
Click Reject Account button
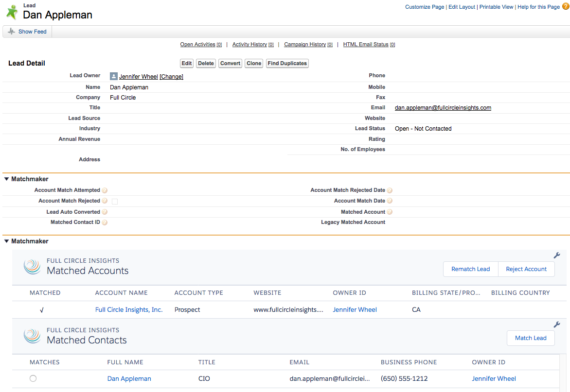(x=526, y=269)
